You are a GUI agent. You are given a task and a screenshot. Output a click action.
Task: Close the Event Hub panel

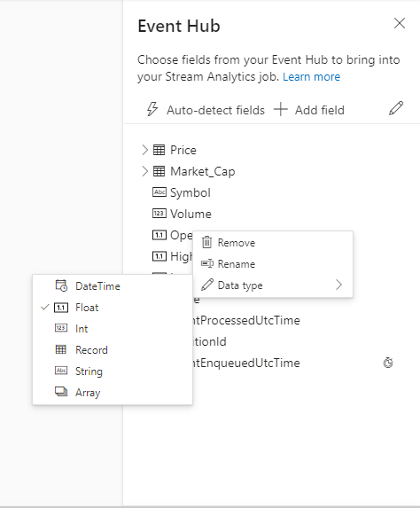(x=400, y=23)
